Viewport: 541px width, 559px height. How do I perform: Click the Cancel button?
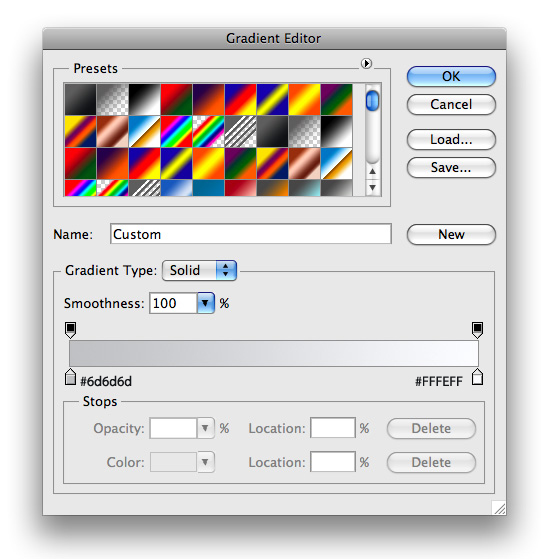(451, 104)
